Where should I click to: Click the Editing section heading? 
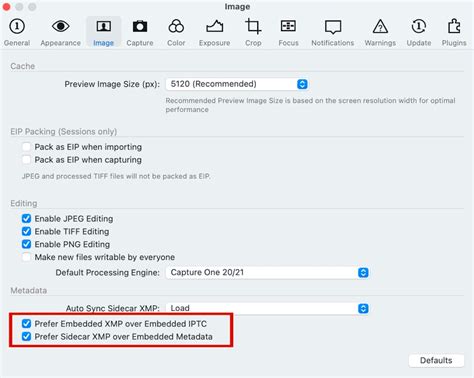[24, 203]
